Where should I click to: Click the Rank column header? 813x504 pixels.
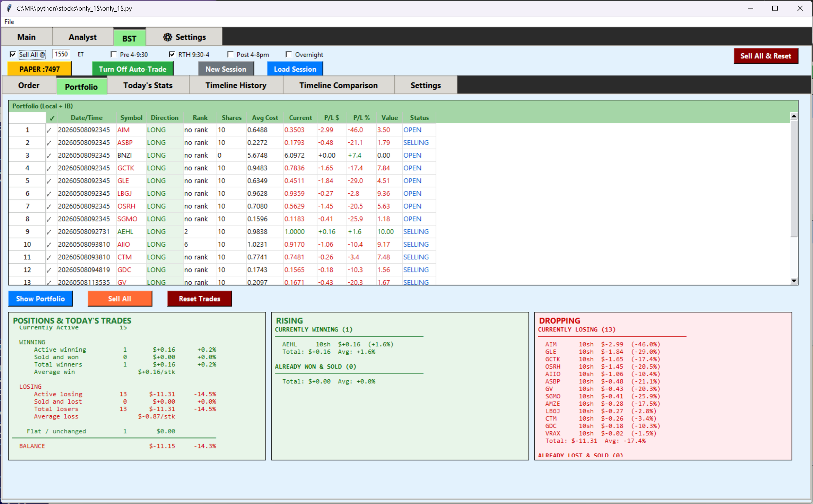coord(200,118)
